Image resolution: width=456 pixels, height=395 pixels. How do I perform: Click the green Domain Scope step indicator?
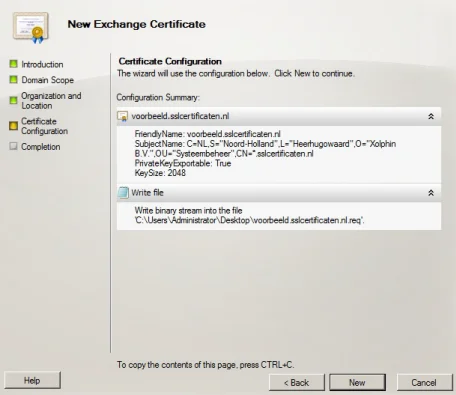[14, 79]
